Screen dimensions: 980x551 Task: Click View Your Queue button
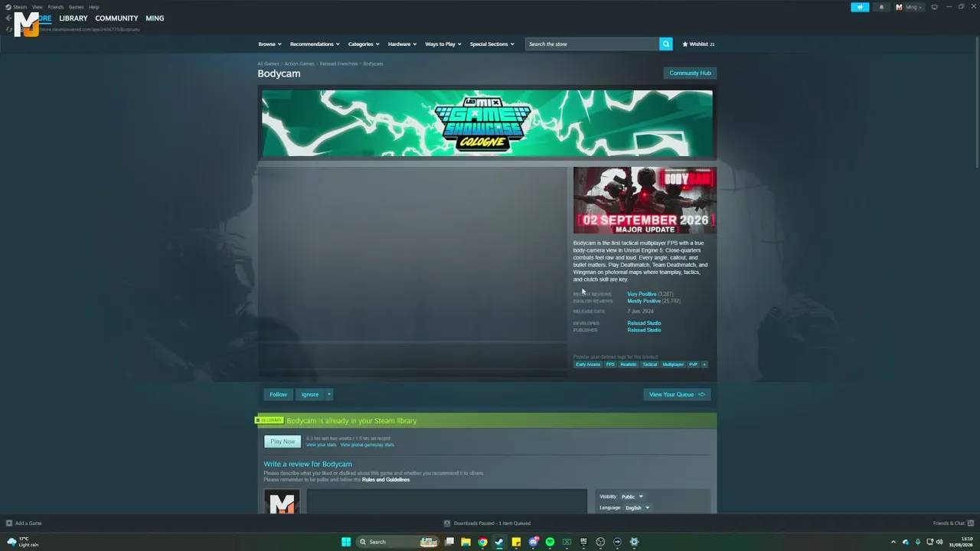[677, 394]
